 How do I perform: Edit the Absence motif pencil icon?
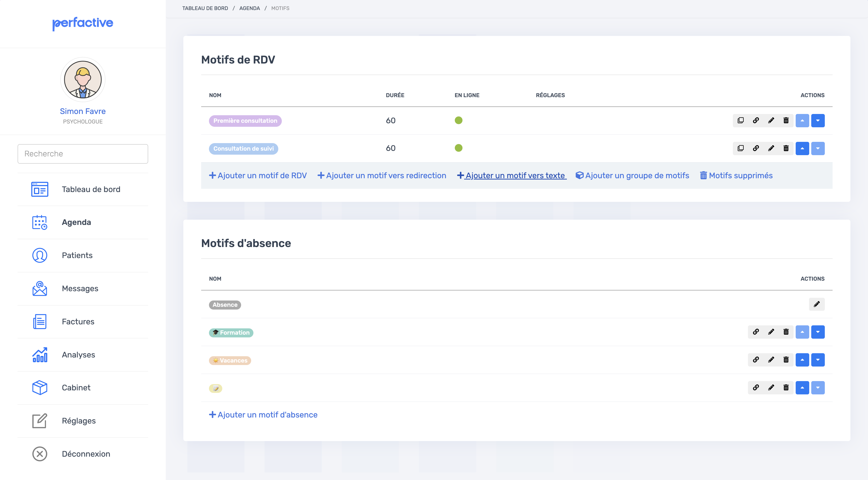coord(817,304)
